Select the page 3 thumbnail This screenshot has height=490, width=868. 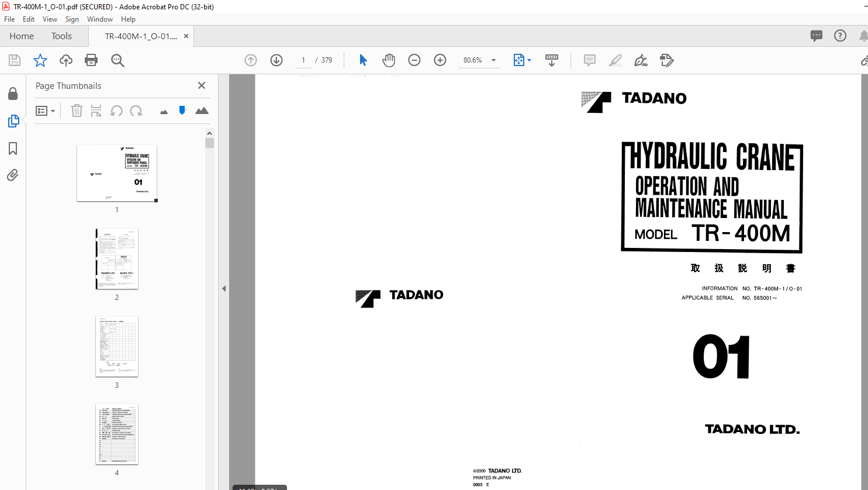point(117,347)
